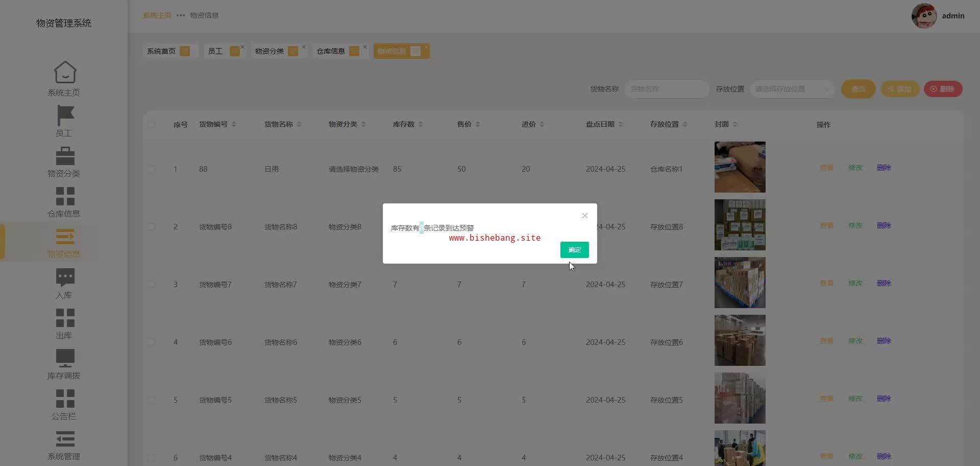Open 库存调拨 monitor icon in sidebar
The height and width of the screenshot is (466, 980).
[65, 358]
